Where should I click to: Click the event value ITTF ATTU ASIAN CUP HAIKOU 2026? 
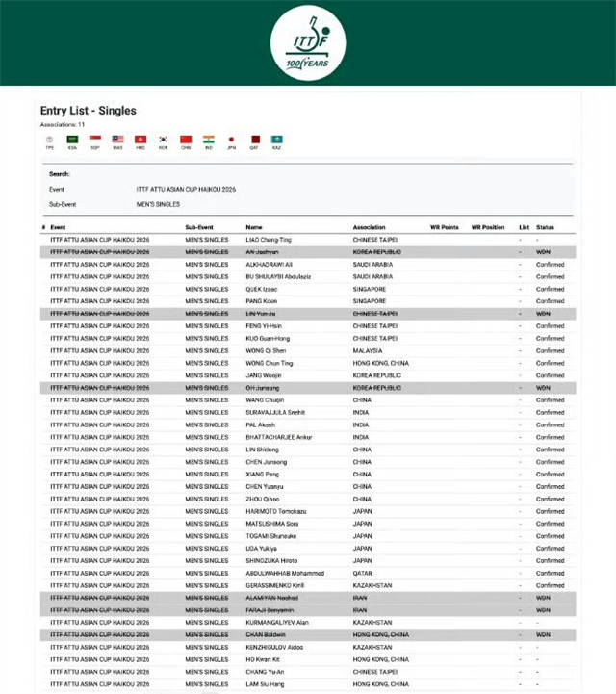(186, 189)
